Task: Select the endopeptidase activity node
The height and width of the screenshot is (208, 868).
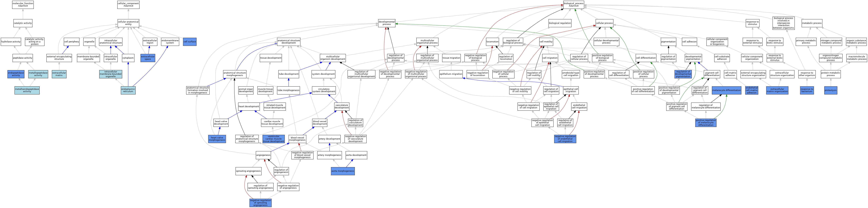Action: pos(16,74)
